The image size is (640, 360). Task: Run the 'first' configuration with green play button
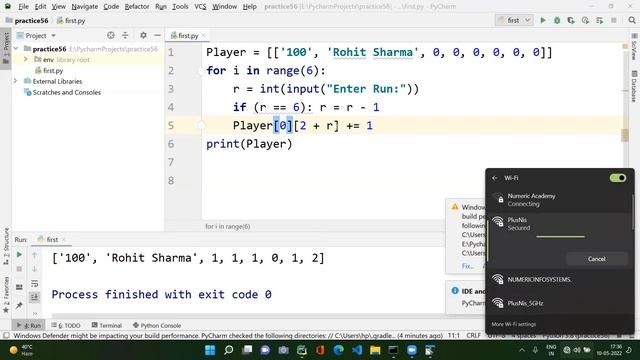542,20
